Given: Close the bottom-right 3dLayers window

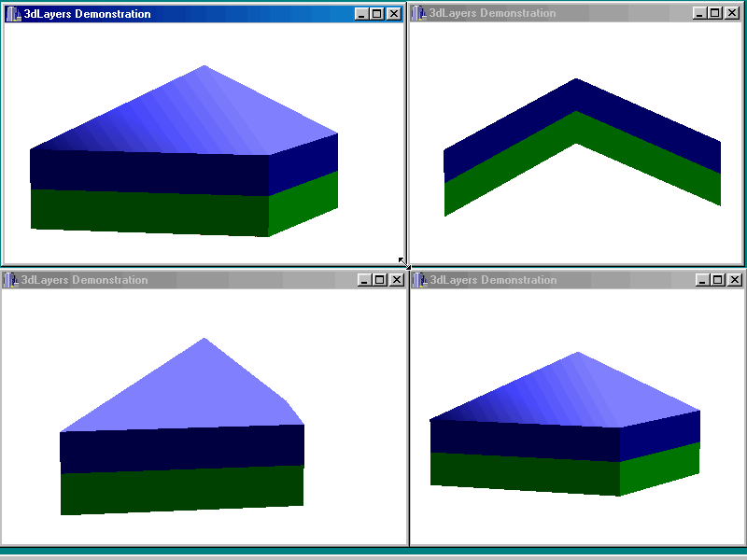Looking at the screenshot, I should (x=735, y=280).
